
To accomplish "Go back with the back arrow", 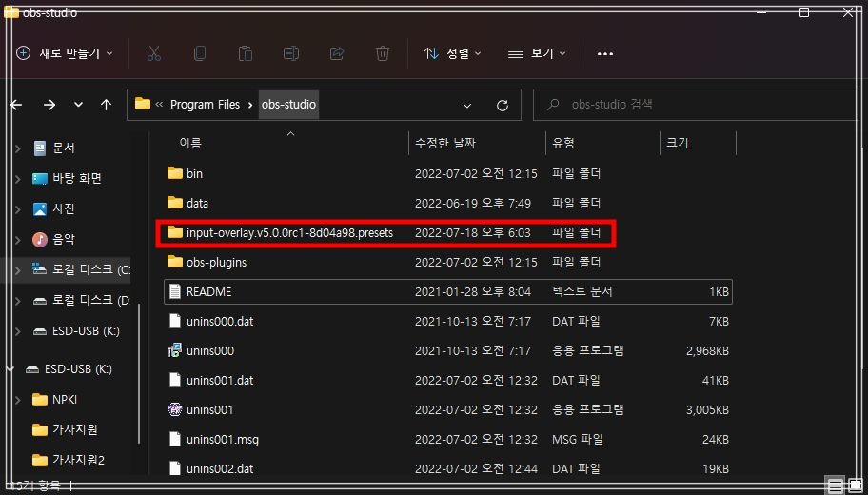I will (16, 104).
